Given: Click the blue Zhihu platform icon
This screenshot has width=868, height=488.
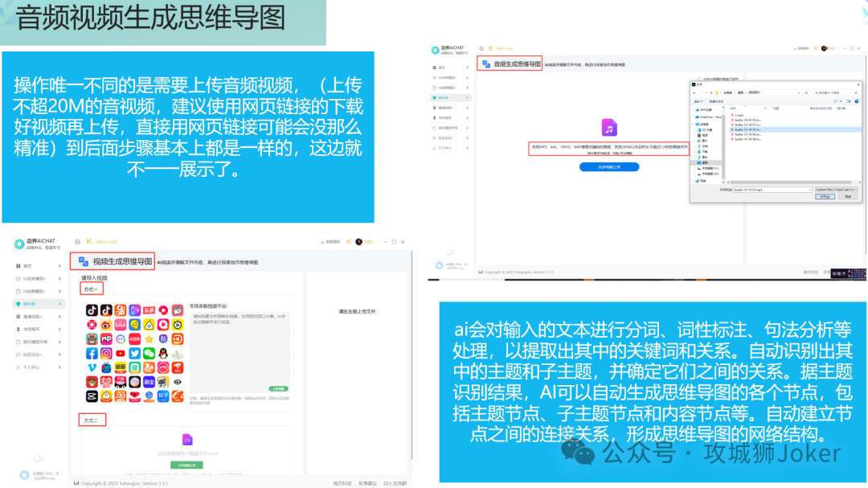Looking at the screenshot, I should pyautogui.click(x=163, y=396).
